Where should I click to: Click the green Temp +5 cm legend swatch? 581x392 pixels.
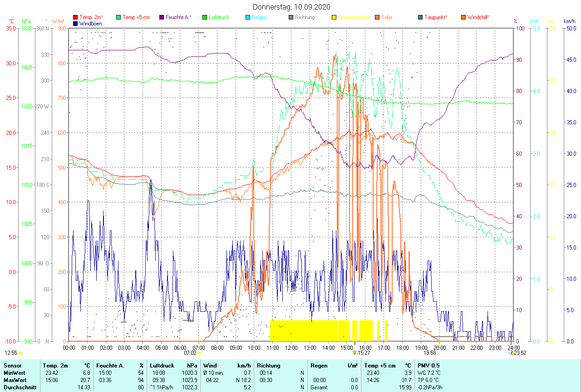pos(118,18)
